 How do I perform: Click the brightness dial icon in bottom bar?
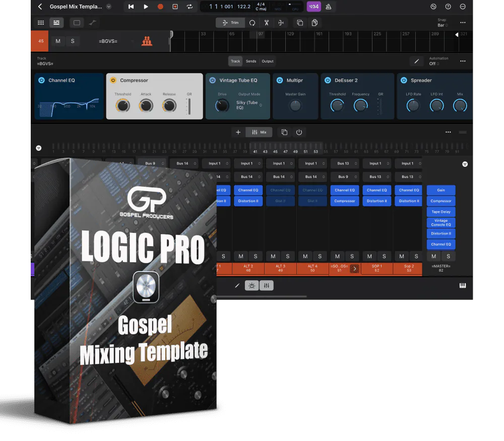pos(251,285)
